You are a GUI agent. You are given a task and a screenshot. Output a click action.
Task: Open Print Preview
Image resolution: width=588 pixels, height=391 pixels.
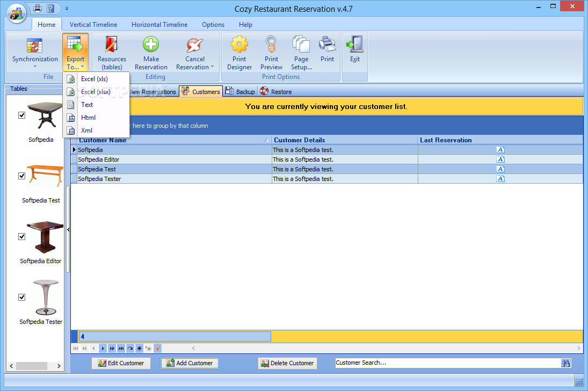(271, 53)
